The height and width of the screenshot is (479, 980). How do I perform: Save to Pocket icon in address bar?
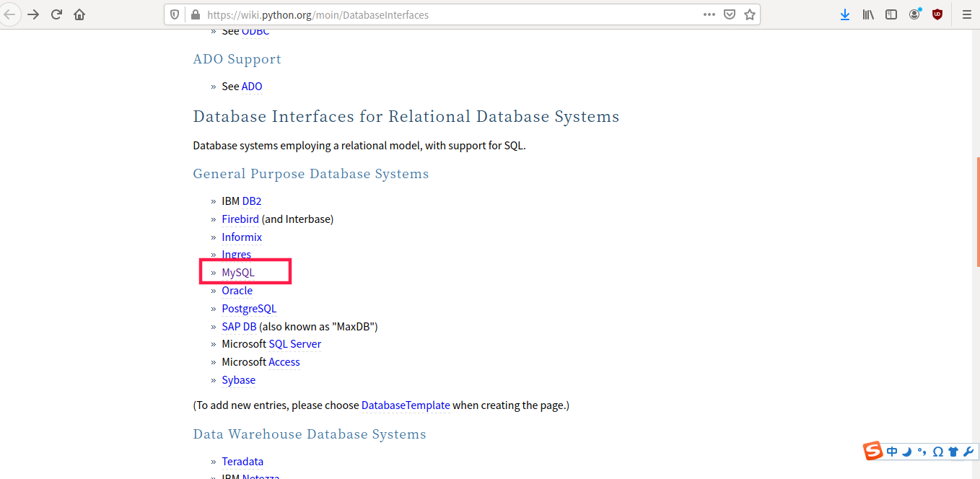click(x=730, y=14)
